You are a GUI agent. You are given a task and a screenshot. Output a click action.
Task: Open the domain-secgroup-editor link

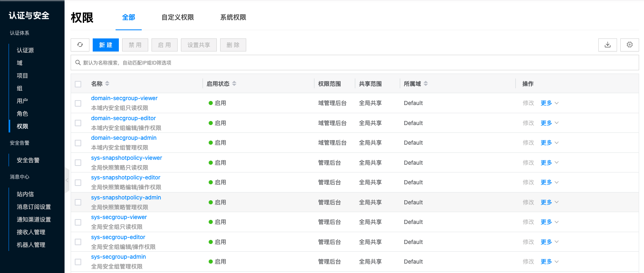[123, 118]
